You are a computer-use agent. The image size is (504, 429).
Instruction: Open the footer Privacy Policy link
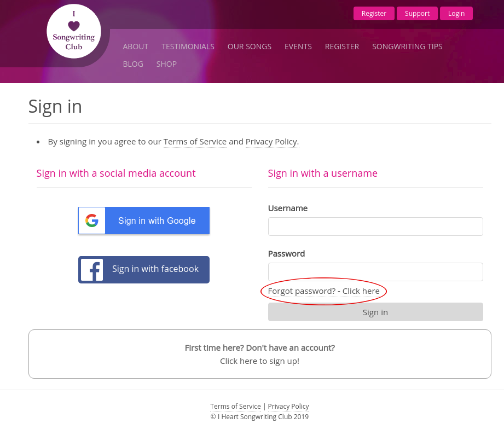pos(288,407)
